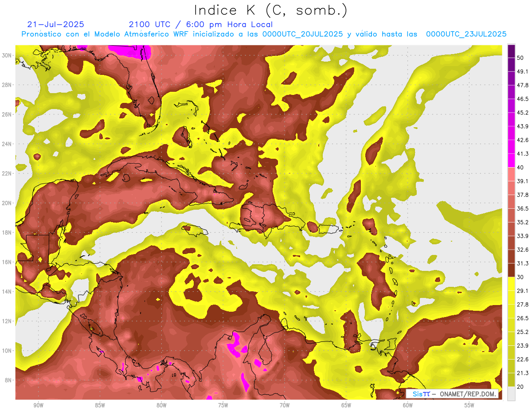Screen dimensions: 532x411
Task: Click latitude label "10N"
Action: tap(7, 351)
